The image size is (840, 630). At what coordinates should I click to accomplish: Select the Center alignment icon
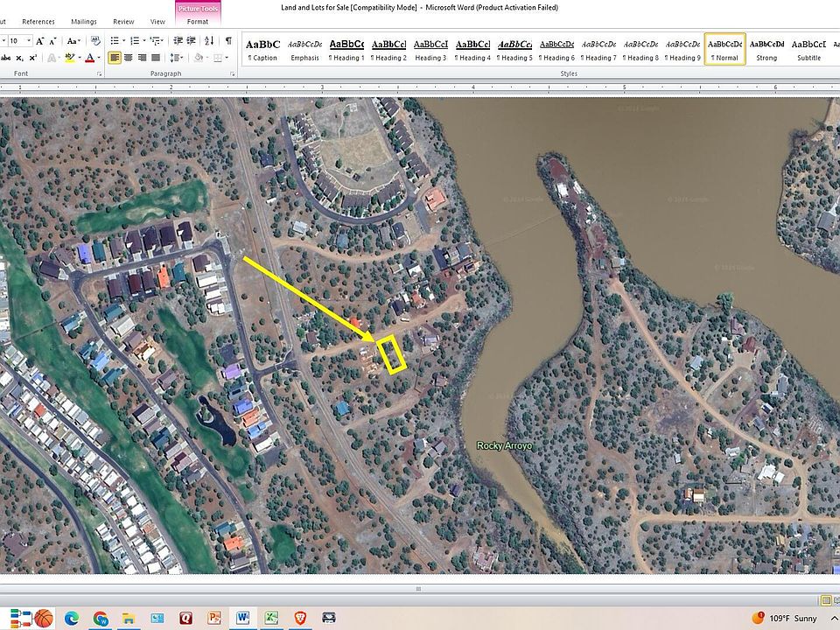(x=129, y=58)
